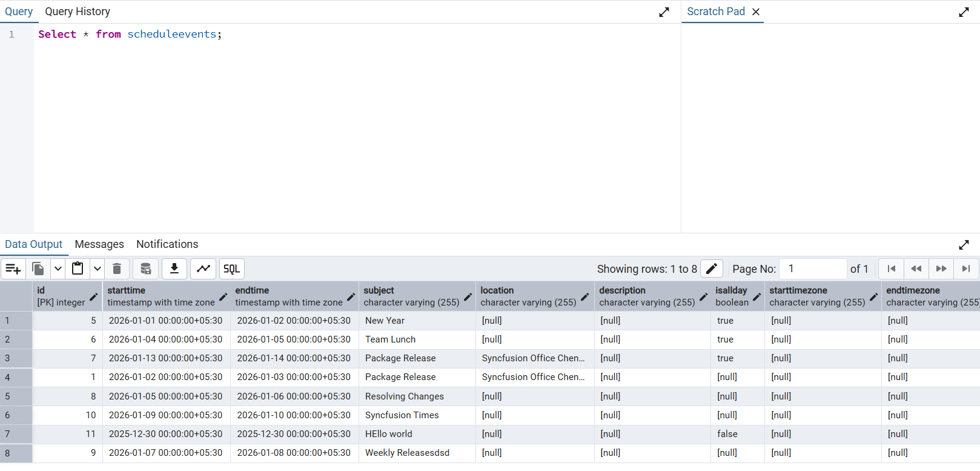The width and height of the screenshot is (980, 471).
Task: Click the Page No input field
Action: 813,269
